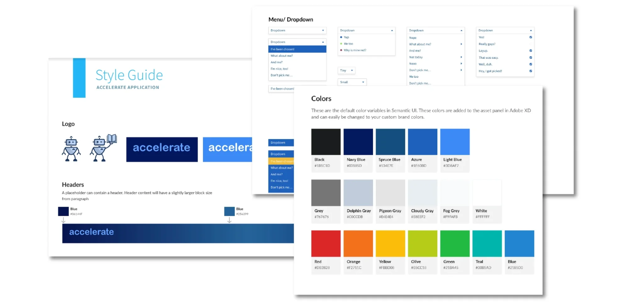This screenshot has width=644, height=307.
Task: Uncheck the Well, duh. checkbox
Action: click(531, 64)
